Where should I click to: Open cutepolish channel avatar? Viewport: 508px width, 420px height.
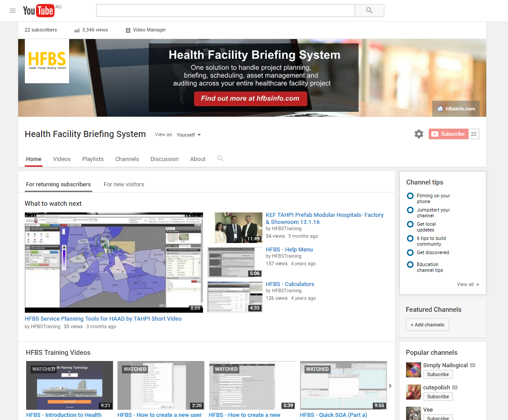click(414, 392)
